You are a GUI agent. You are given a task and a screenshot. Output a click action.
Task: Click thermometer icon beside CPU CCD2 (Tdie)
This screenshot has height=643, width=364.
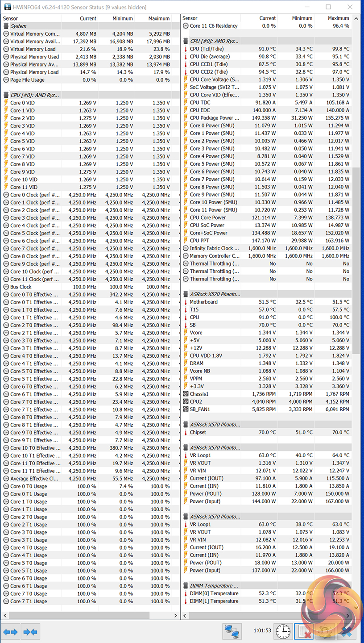(x=186, y=72)
